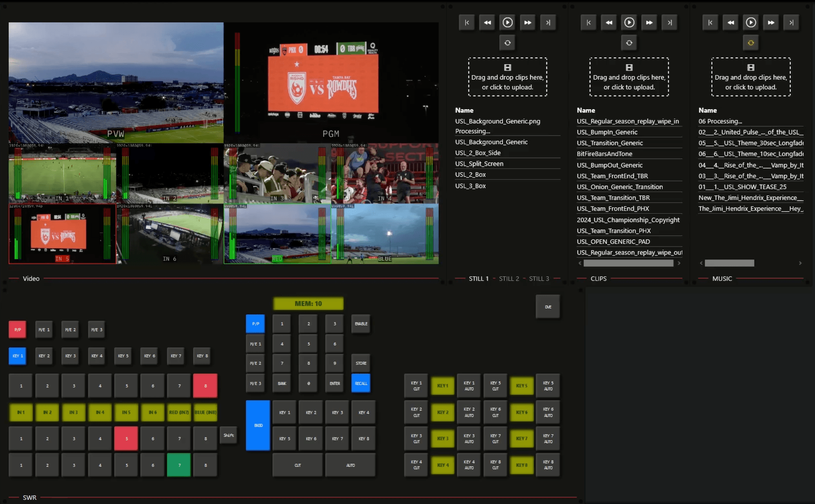Toggle KEY 1 on the switcher panel

[x=17, y=356]
